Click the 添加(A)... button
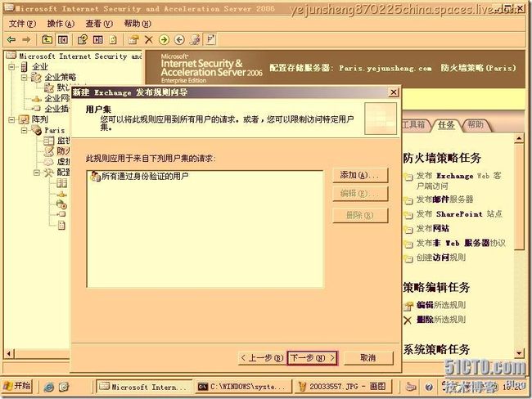The image size is (532, 399). pyautogui.click(x=360, y=175)
